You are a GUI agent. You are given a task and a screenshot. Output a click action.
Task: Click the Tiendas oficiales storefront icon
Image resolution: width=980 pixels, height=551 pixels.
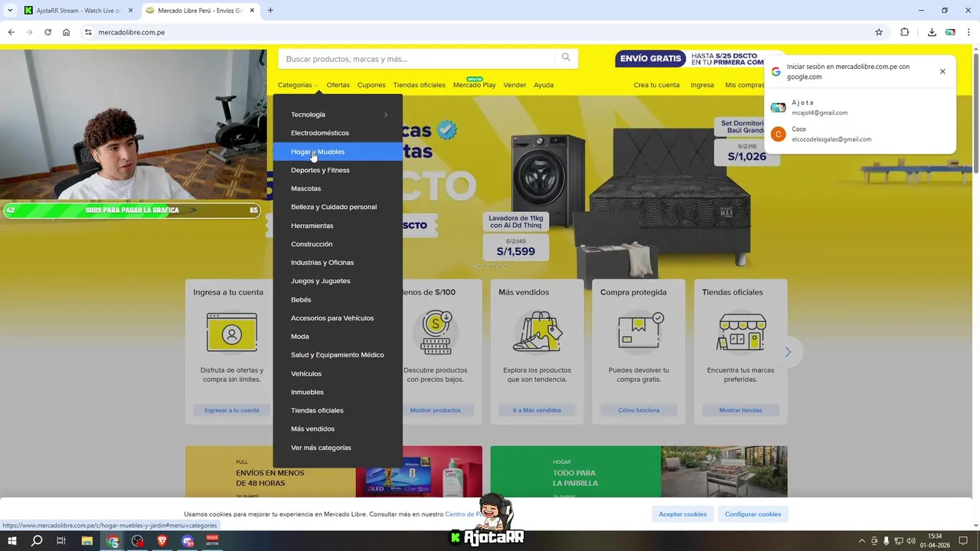pos(741,332)
